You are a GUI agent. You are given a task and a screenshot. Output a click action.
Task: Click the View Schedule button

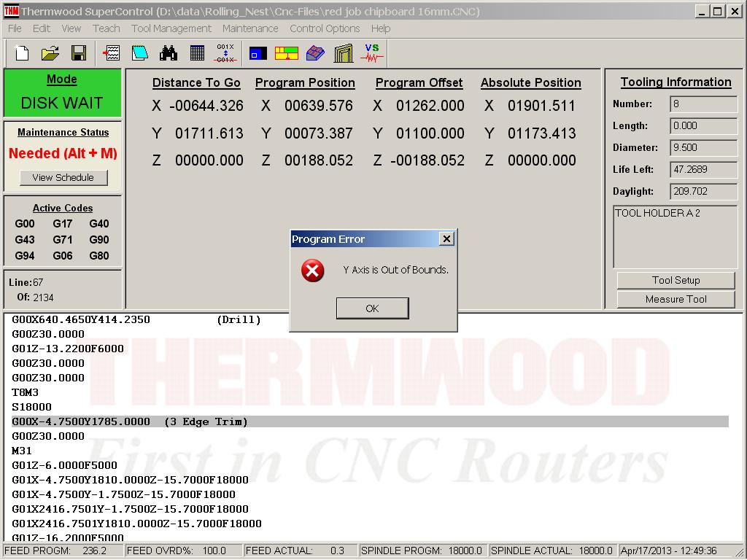(x=63, y=177)
